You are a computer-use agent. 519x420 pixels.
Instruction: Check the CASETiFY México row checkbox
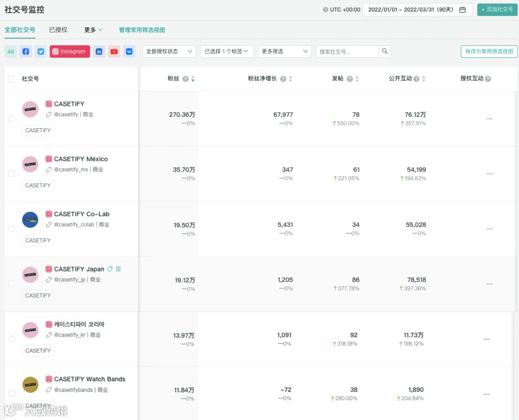click(12, 173)
